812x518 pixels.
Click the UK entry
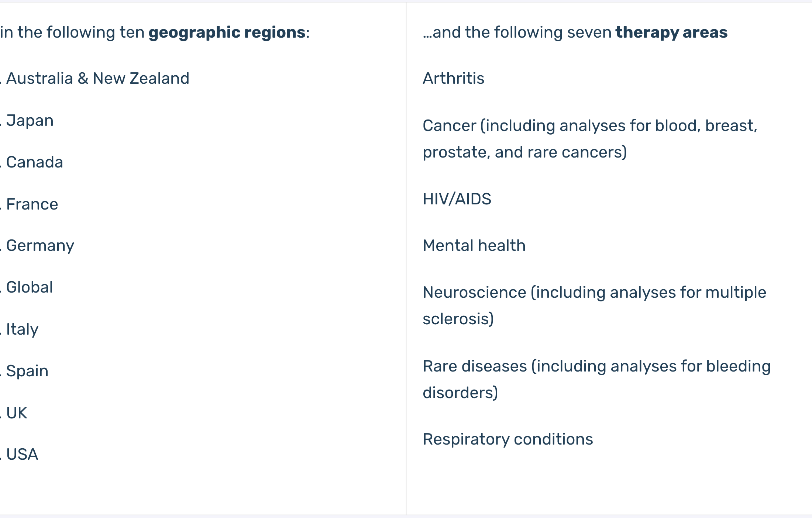[17, 413]
